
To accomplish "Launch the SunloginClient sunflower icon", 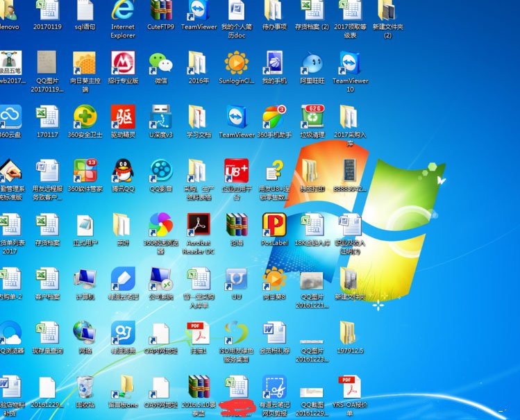I will [x=237, y=67].
